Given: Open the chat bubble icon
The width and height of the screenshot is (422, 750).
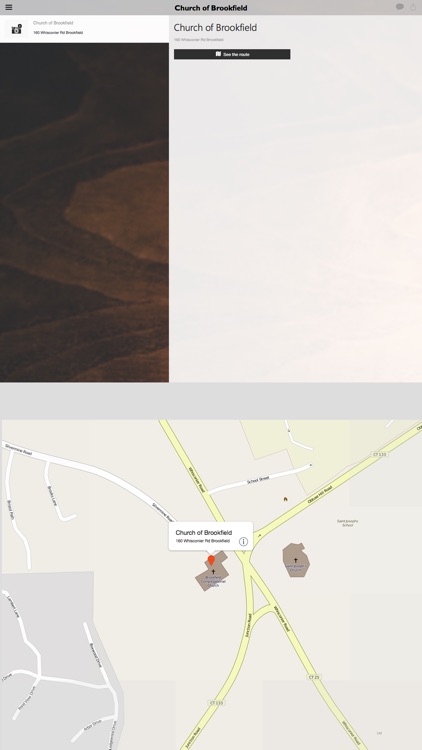Looking at the screenshot, I should pyautogui.click(x=400, y=7).
